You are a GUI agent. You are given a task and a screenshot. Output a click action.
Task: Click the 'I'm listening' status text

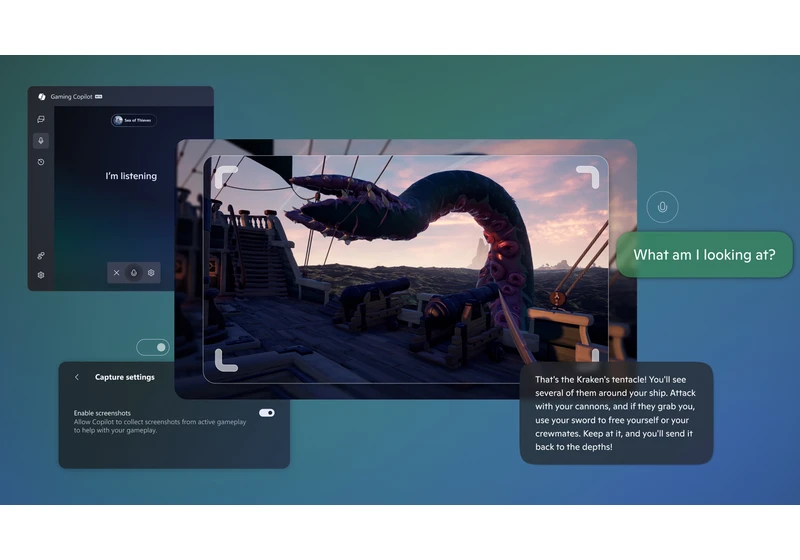coord(131,176)
